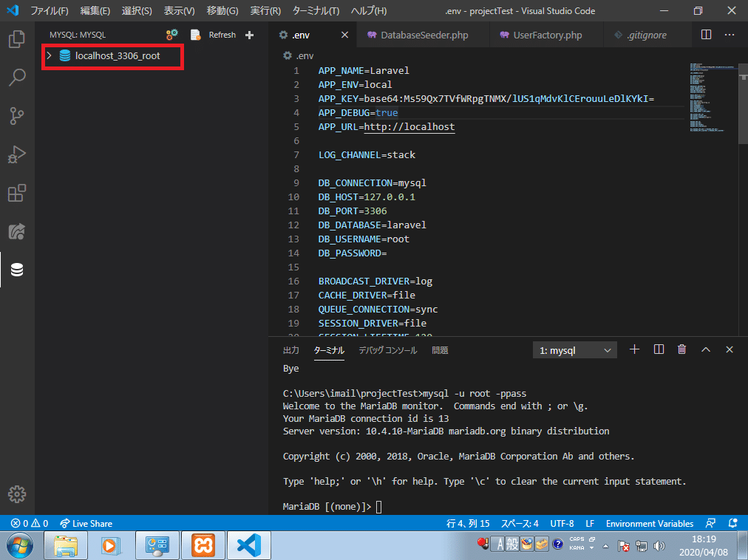This screenshot has width=748, height=560.
Task: Open XAMPP from the taskbar
Action: click(203, 546)
